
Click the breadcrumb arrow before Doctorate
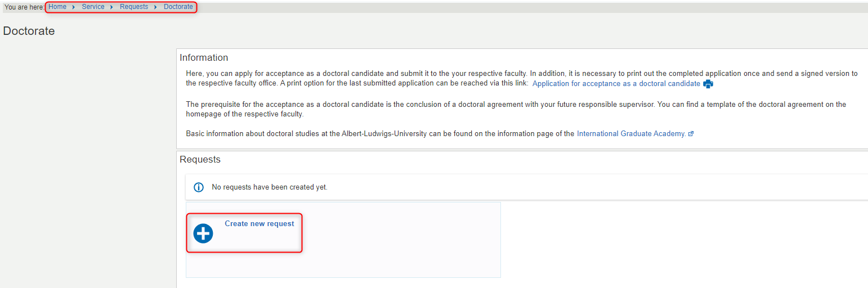pos(156,7)
